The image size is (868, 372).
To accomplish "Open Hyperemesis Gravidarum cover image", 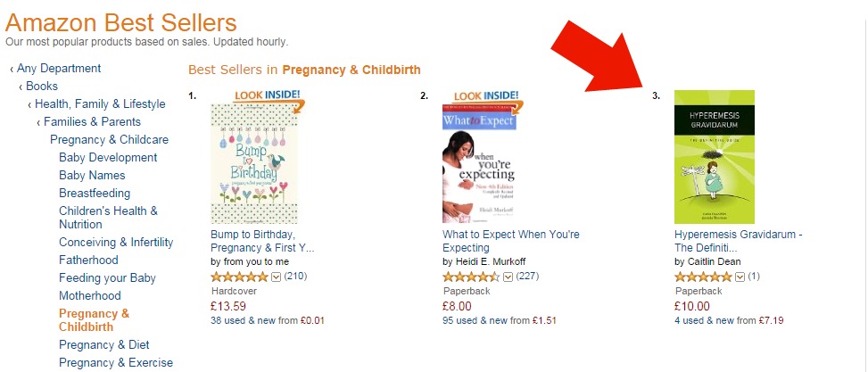I will coord(714,157).
